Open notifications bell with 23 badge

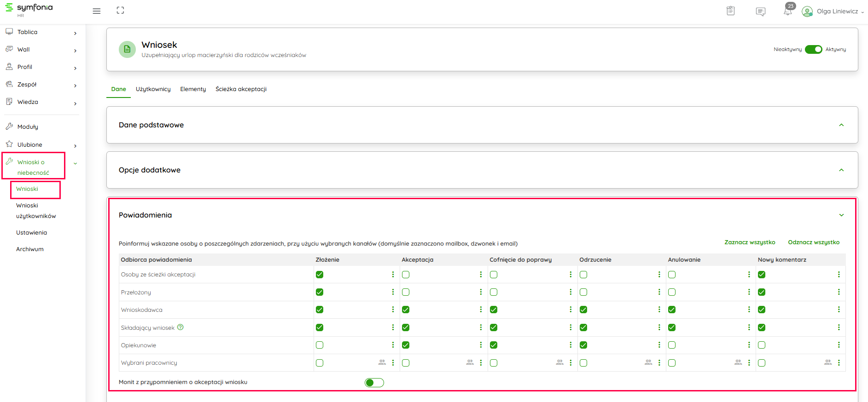788,11
